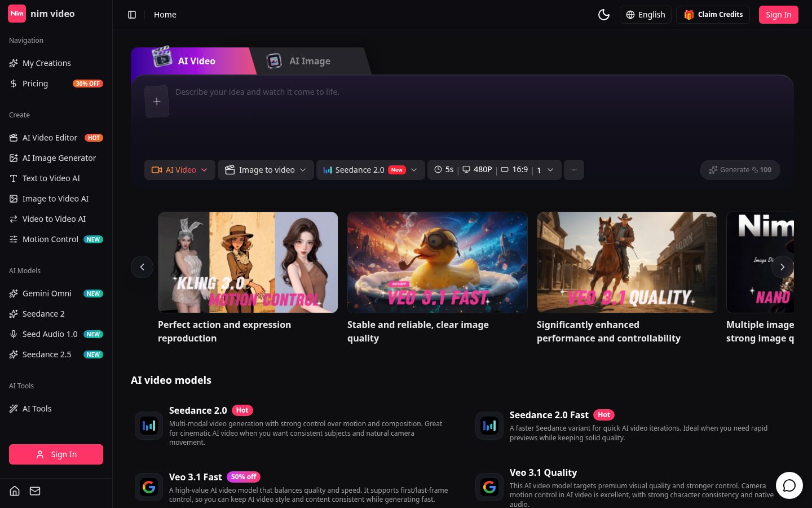This screenshot has height=508, width=812.
Task: Open AI Tools in sidebar
Action: pyautogui.click(x=56, y=409)
